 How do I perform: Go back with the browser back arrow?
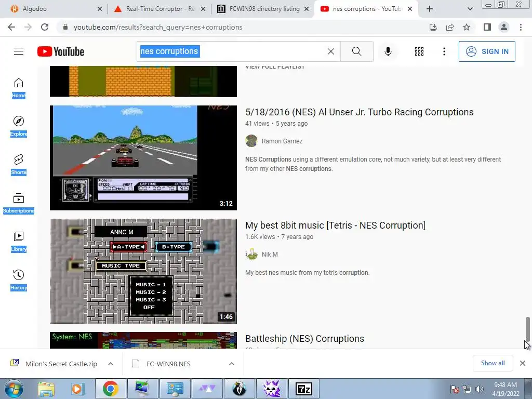click(x=11, y=27)
